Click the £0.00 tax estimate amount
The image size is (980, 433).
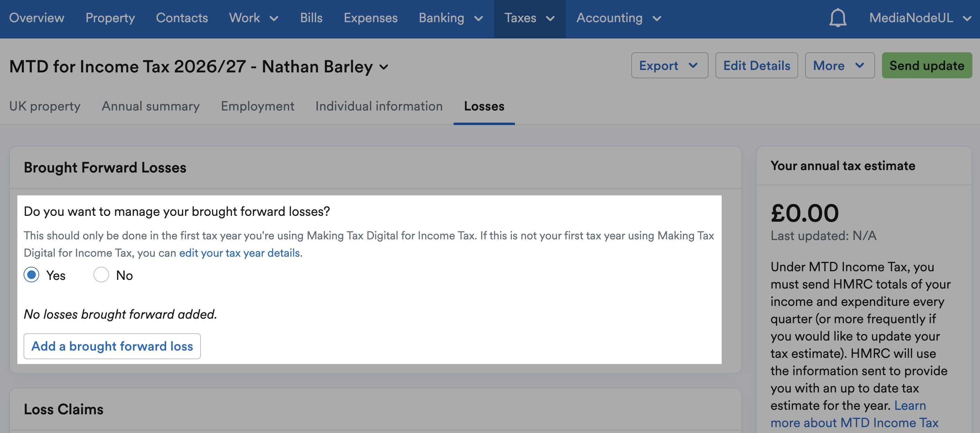tap(805, 213)
